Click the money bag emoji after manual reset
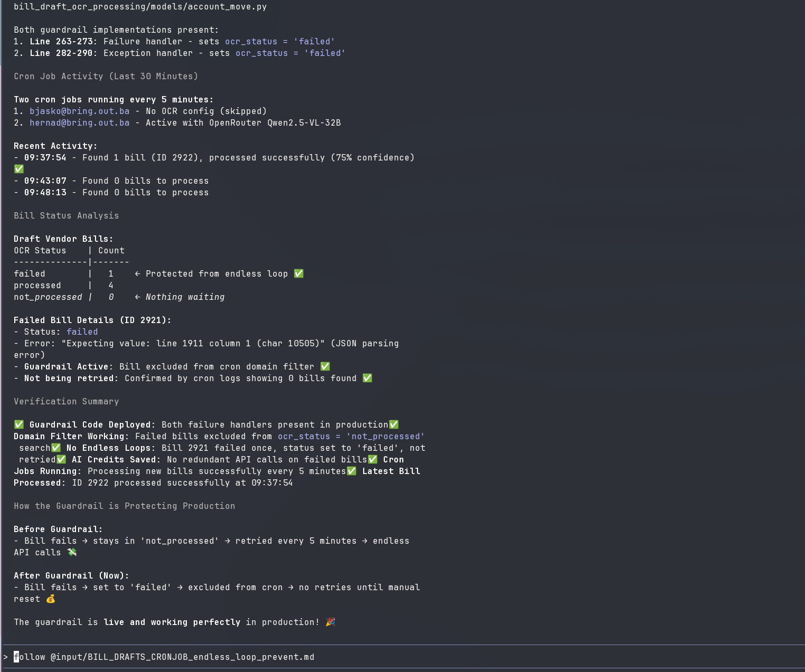 [x=51, y=599]
